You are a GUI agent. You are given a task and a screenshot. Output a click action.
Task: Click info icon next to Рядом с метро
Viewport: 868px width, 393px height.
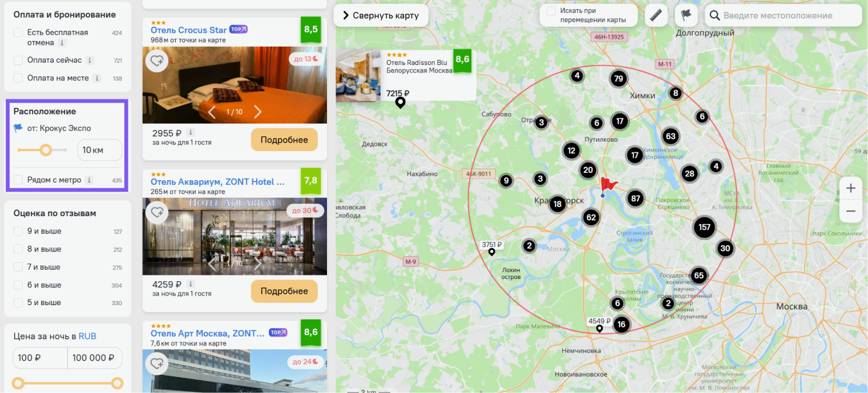point(89,180)
